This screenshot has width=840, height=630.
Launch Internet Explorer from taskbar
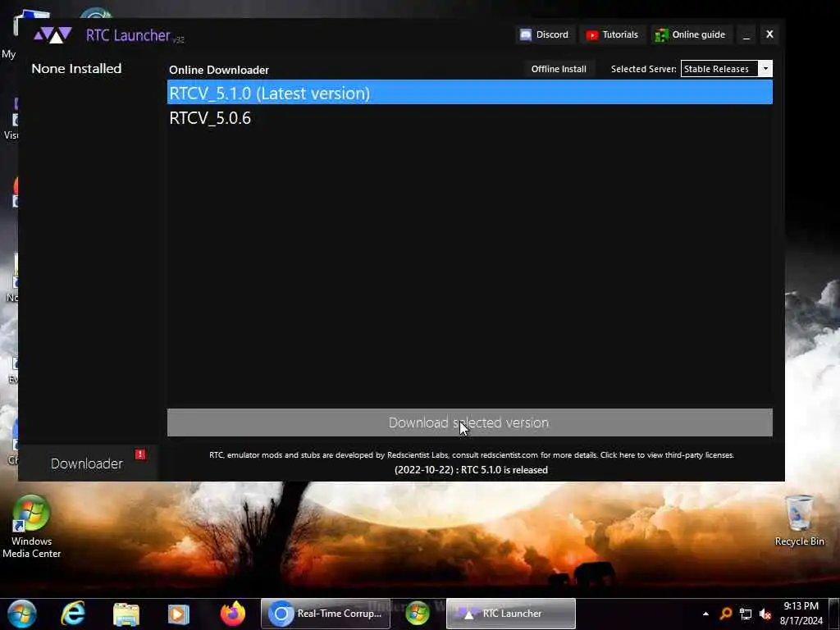(x=73, y=614)
